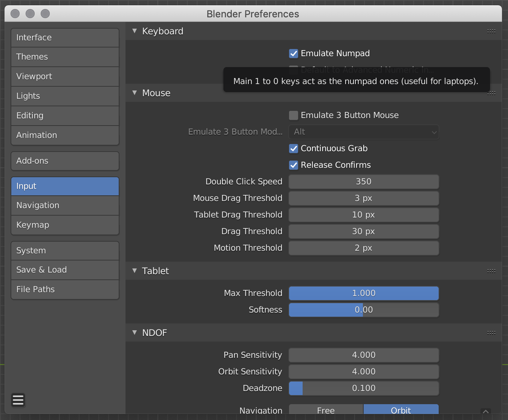Viewport: 508px width, 420px height.
Task: Open Save & Load section
Action: 65,270
